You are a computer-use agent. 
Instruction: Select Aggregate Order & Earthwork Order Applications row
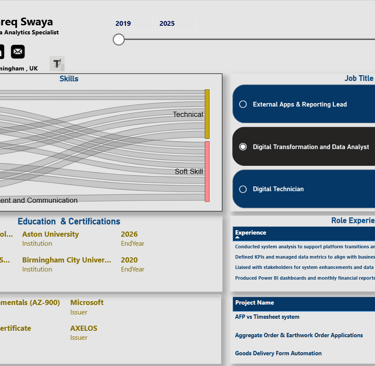[x=299, y=335]
